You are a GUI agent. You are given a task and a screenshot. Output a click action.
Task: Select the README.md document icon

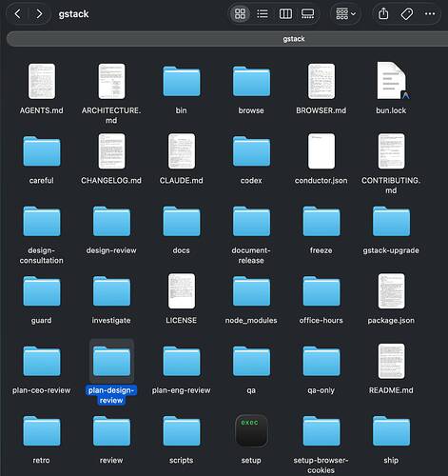391,361
